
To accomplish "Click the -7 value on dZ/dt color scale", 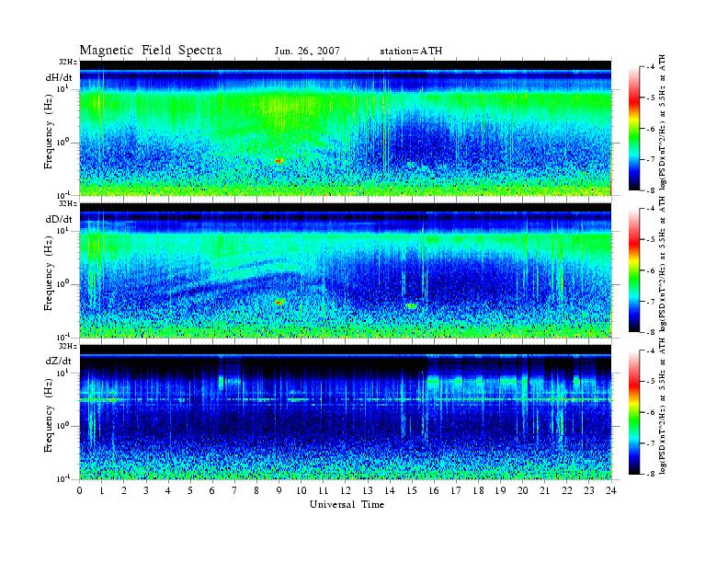I will 651,443.
